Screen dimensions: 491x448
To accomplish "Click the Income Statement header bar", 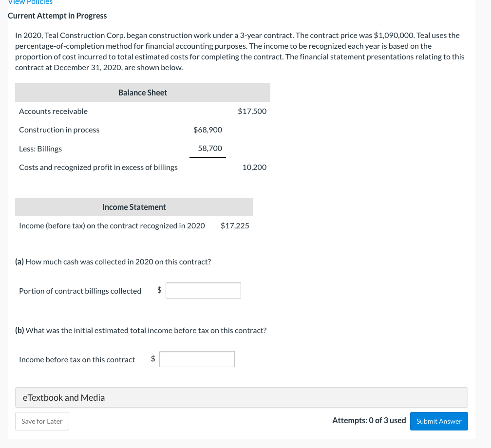I will coord(134,206).
